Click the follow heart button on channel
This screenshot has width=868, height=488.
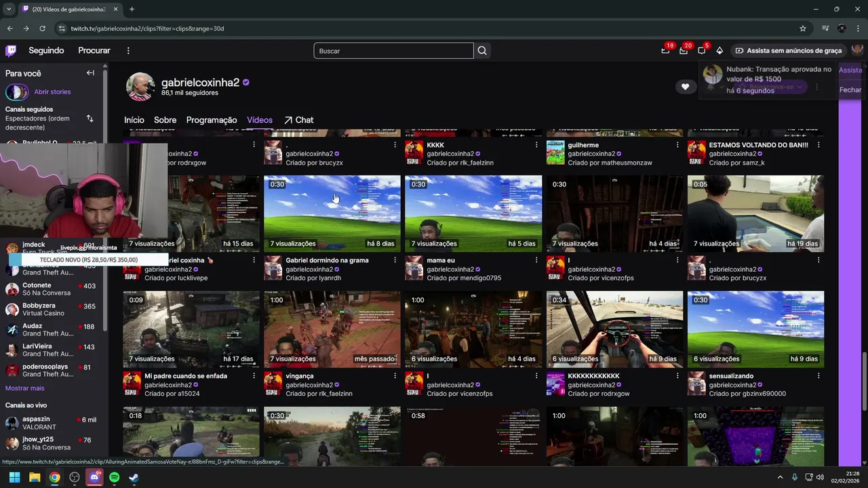(685, 87)
